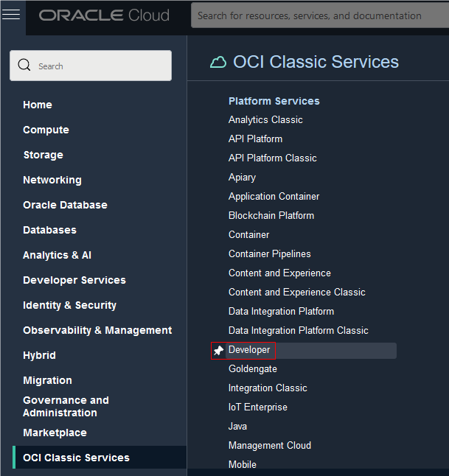Image resolution: width=449 pixels, height=476 pixels.
Task: Open the Compute category
Action: pyautogui.click(x=46, y=130)
